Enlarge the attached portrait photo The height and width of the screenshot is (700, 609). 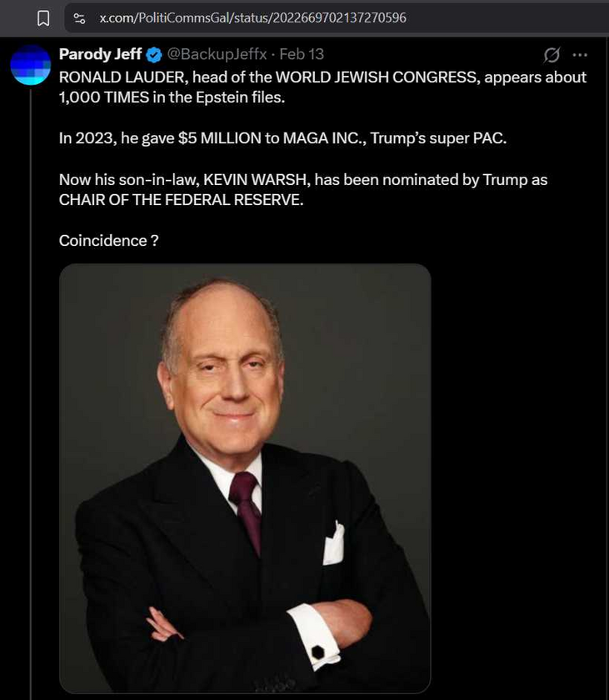[245, 478]
